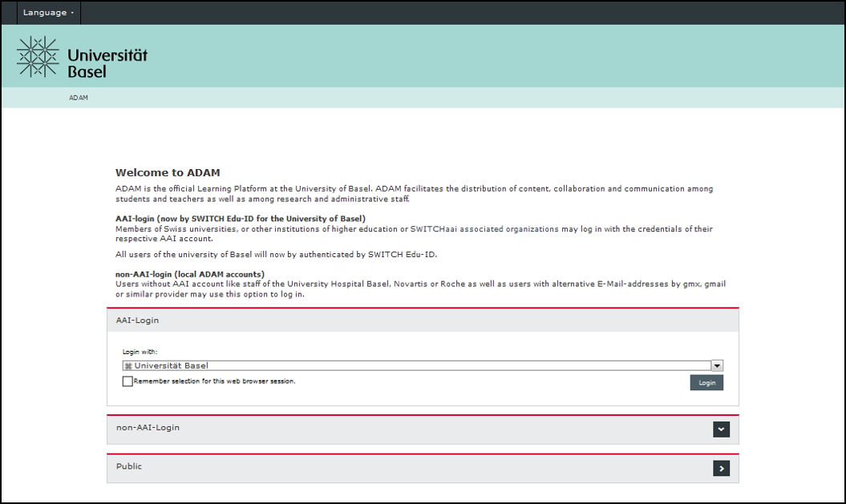The width and height of the screenshot is (846, 504).
Task: Click the bold 'non-AAI-login (local ADAM accounts)' heading
Action: pos(190,274)
